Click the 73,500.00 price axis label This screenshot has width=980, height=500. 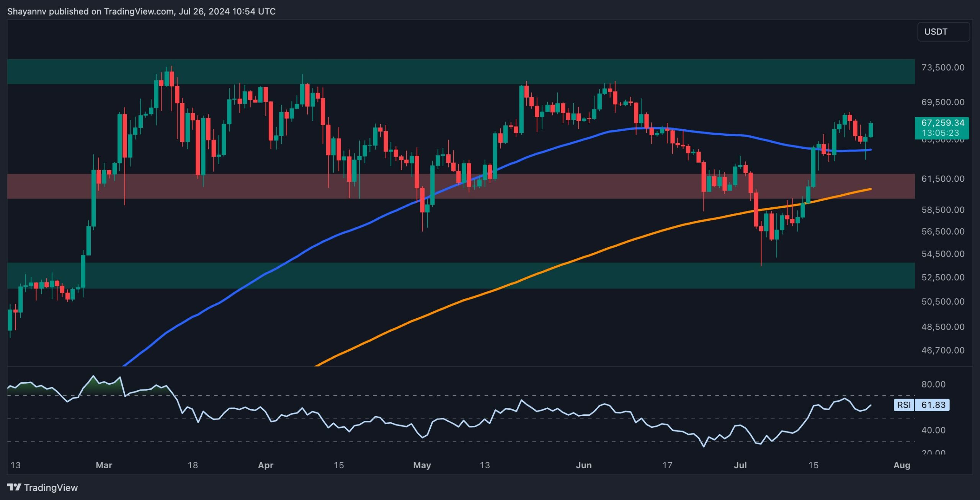click(943, 68)
